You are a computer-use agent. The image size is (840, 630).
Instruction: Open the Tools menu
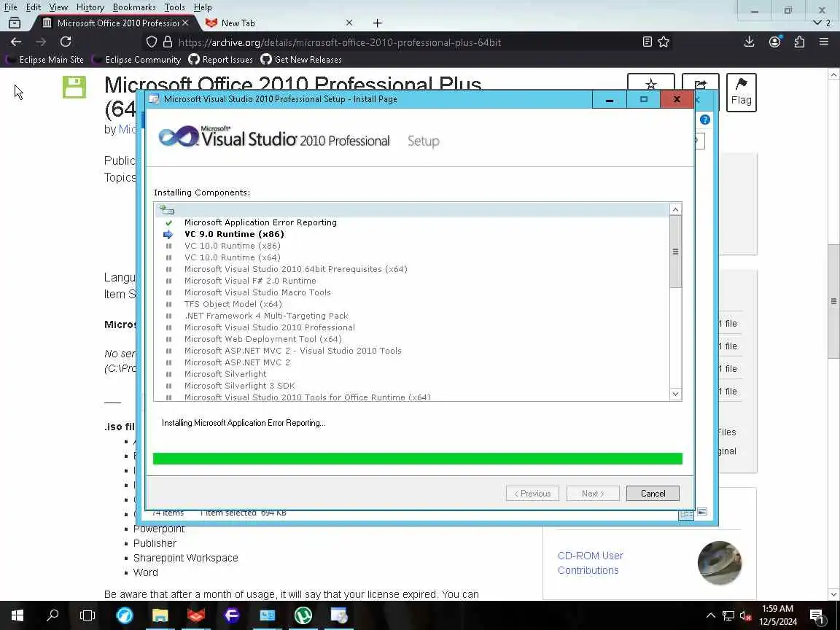pos(175,7)
